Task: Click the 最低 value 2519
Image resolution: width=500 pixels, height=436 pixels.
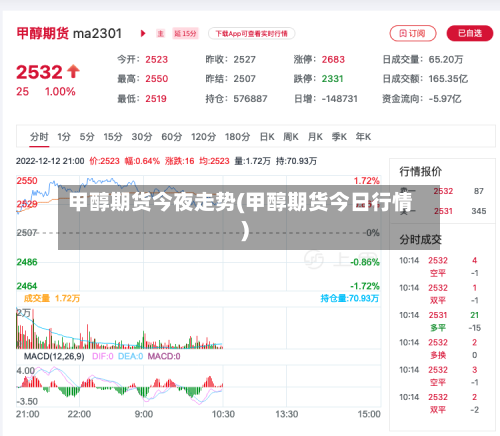Action: click(x=156, y=99)
